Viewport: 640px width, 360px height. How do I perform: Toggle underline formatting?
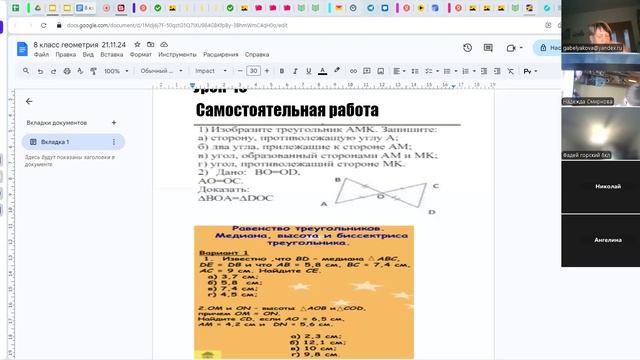pos(309,71)
